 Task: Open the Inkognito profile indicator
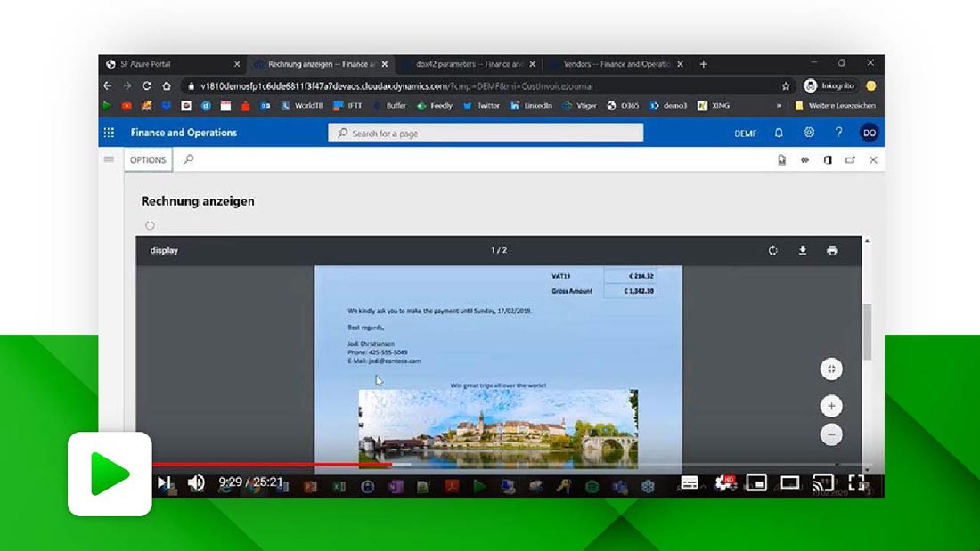coord(829,86)
